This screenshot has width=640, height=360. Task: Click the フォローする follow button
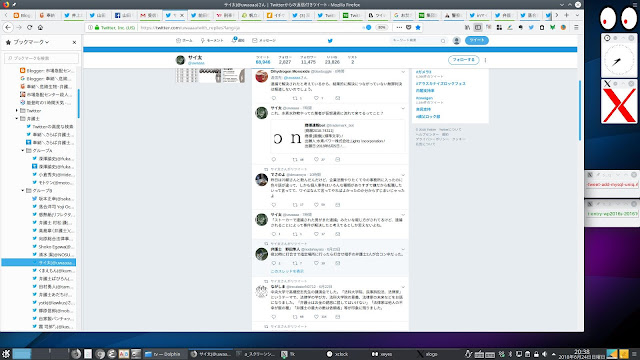(463, 60)
